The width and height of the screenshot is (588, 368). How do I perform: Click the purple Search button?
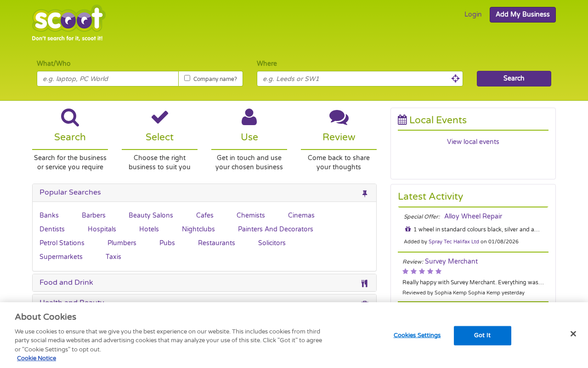(514, 79)
